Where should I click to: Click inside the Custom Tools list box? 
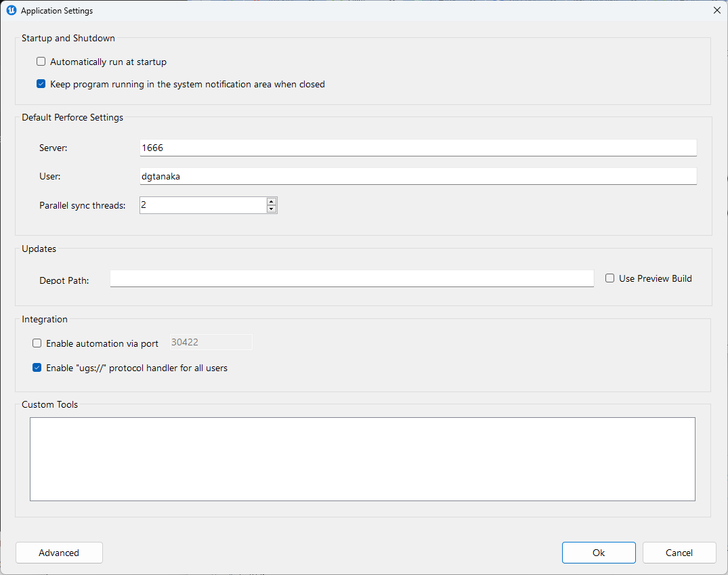[362, 459]
